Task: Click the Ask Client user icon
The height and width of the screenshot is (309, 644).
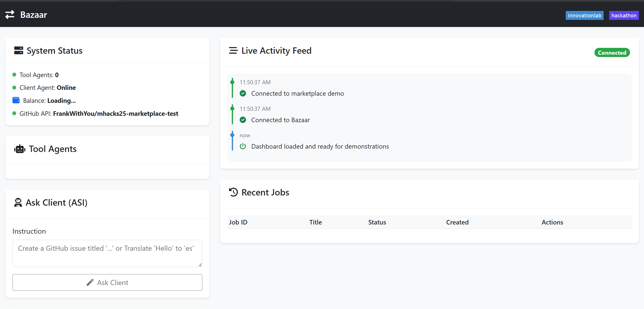Action: pos(18,203)
